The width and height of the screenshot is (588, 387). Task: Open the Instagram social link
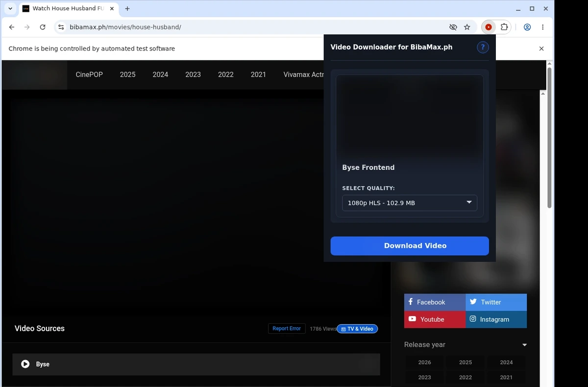point(496,319)
